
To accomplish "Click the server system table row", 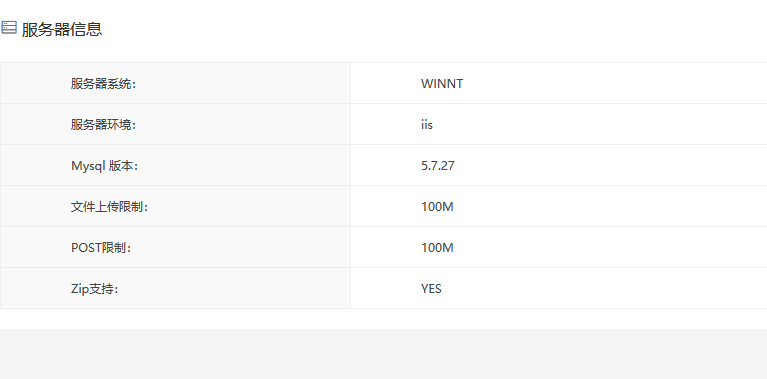I will [384, 83].
